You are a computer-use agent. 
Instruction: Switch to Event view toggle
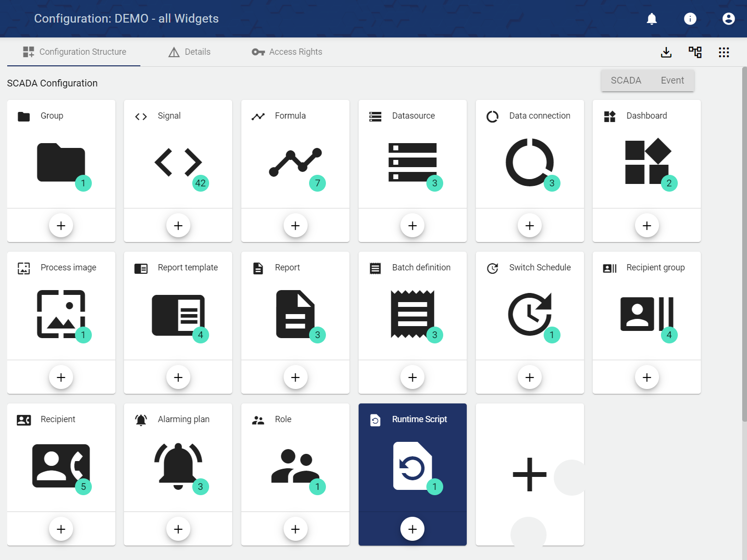tap(672, 80)
